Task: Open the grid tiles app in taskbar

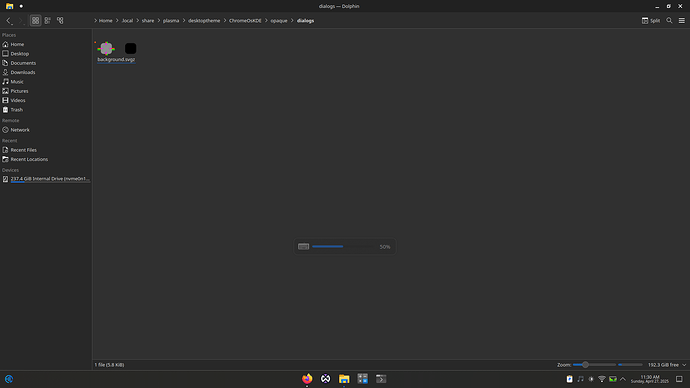Action: click(363, 379)
